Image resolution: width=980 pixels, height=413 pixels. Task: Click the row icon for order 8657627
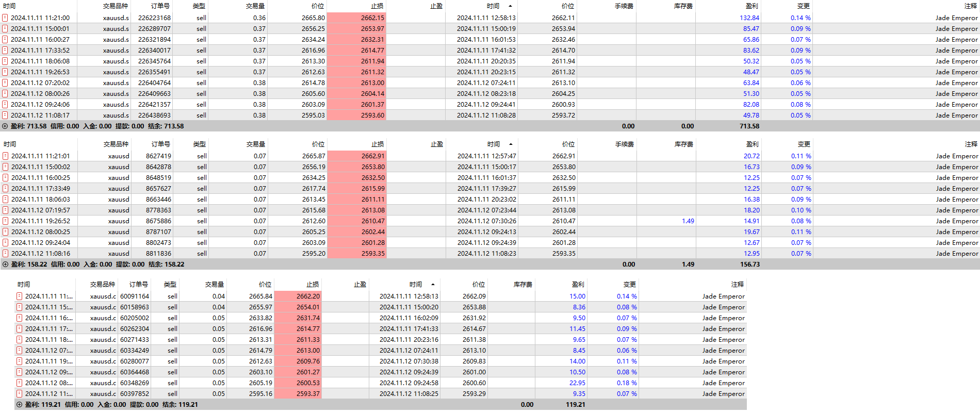[x=6, y=188]
